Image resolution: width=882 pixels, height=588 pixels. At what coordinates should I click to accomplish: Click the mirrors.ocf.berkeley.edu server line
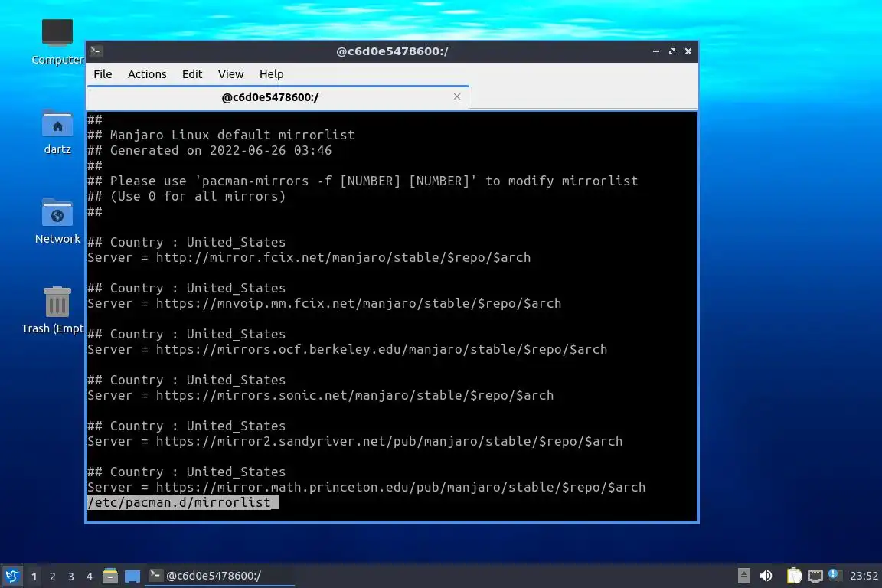[347, 349]
